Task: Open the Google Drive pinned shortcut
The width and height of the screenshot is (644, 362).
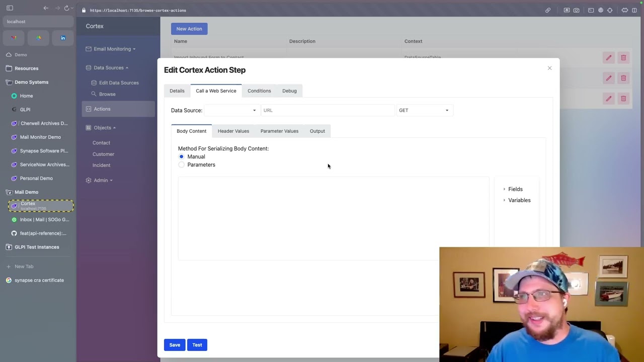Action: pos(39,38)
